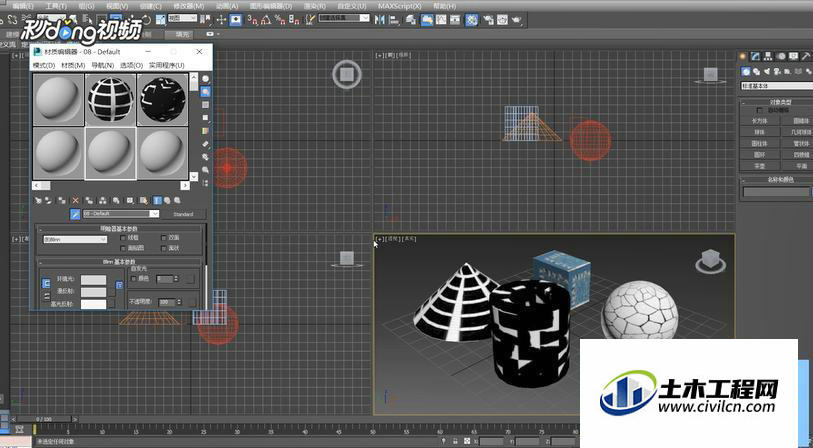Toggle the 双面 two-sided checkbox
Screen dimensions: 813x448
(x=164, y=237)
